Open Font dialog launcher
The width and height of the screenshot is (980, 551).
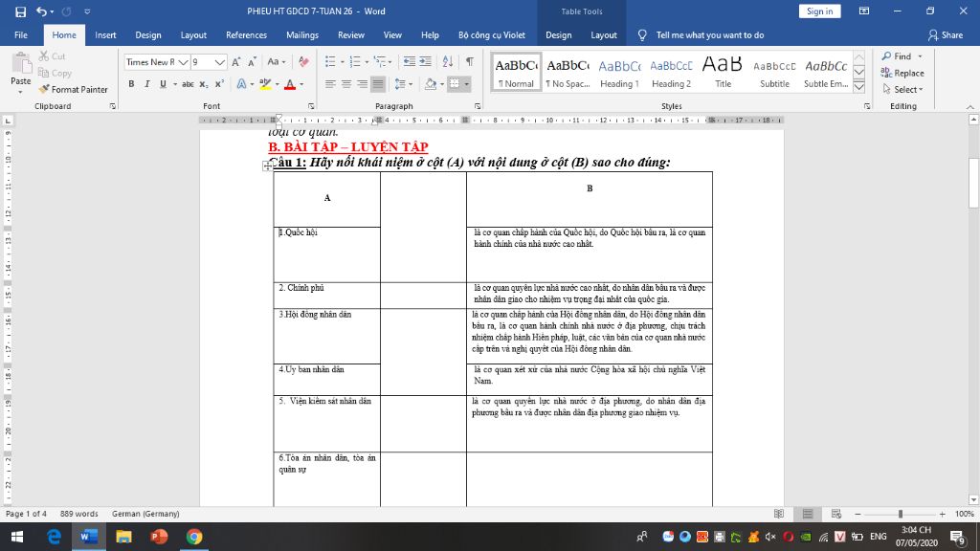coord(311,106)
